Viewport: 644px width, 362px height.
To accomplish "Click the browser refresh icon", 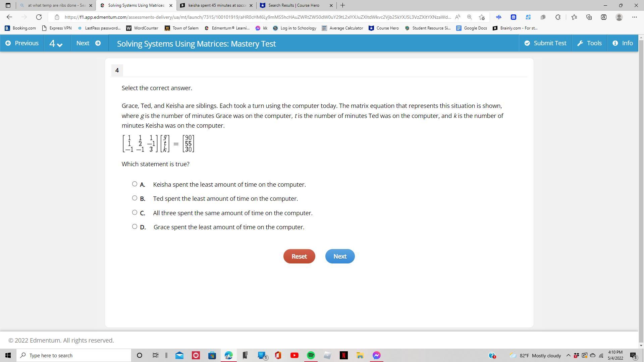I will pyautogui.click(x=39, y=17).
